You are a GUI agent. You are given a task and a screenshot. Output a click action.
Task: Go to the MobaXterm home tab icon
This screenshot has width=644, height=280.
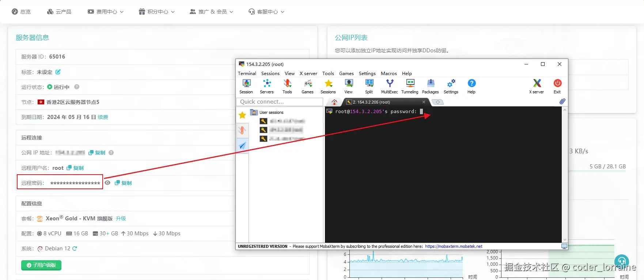tap(334, 102)
